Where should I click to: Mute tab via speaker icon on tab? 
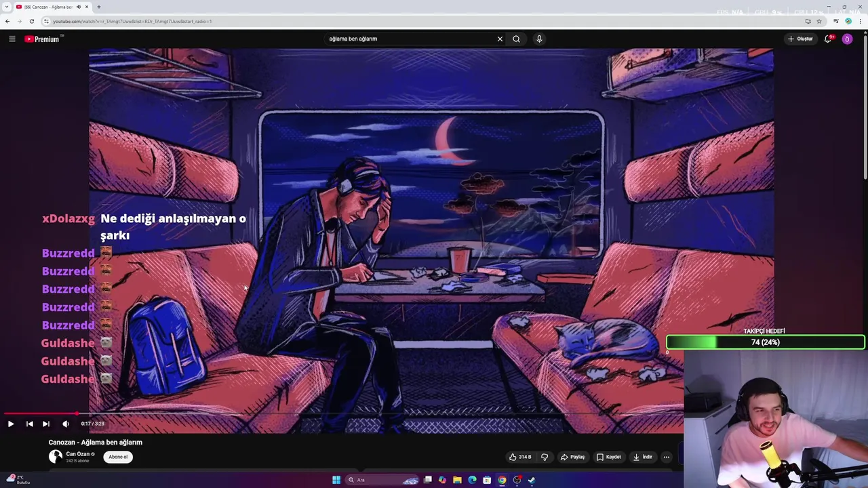point(79,7)
